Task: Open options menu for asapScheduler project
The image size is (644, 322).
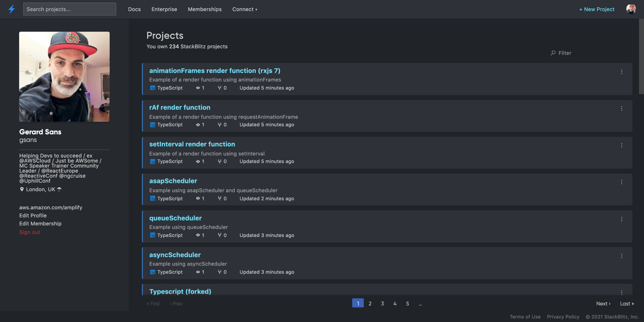Action: (x=622, y=182)
